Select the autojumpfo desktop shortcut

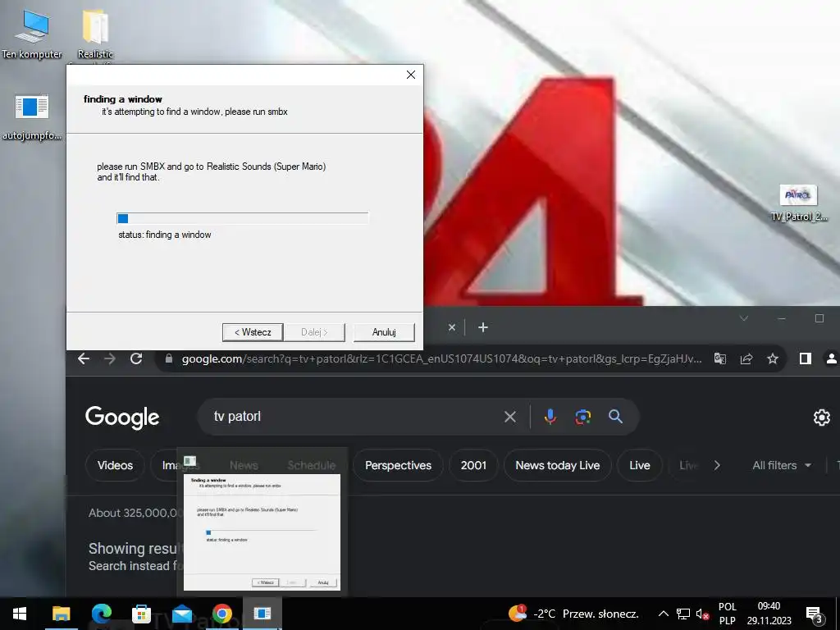[x=32, y=116]
